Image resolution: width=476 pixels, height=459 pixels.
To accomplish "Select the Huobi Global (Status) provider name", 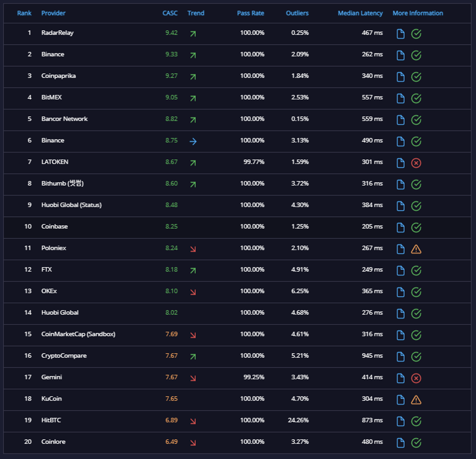I will [x=71, y=205].
